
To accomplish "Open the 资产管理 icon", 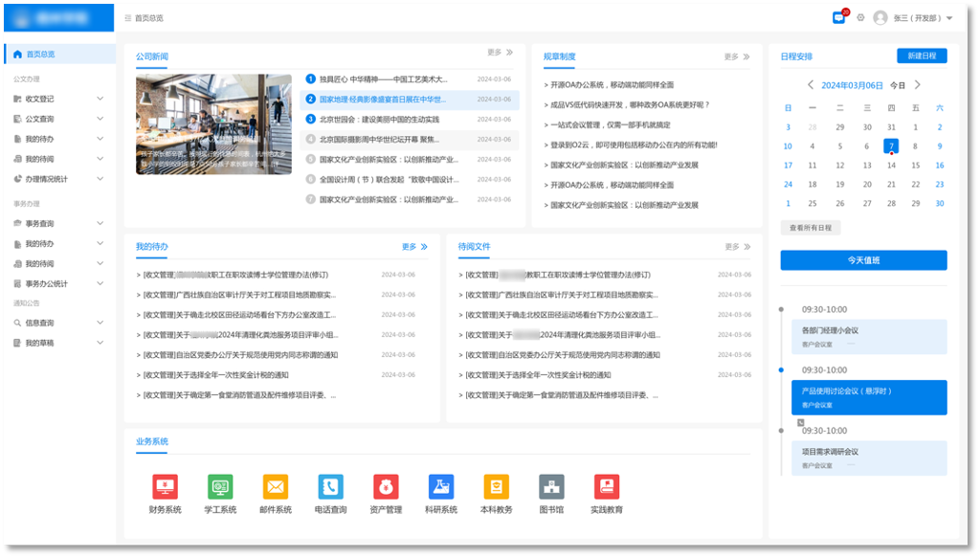I will tap(386, 487).
